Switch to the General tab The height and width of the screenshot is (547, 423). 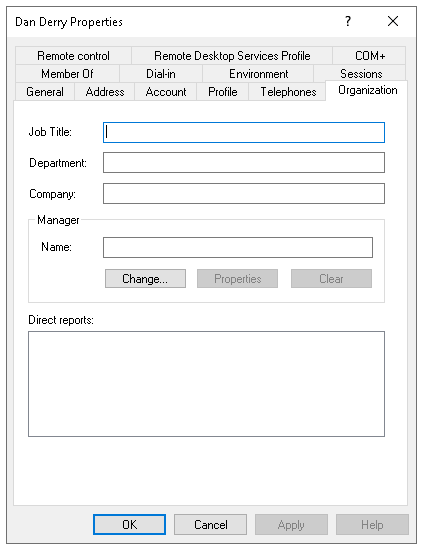tap(45, 92)
